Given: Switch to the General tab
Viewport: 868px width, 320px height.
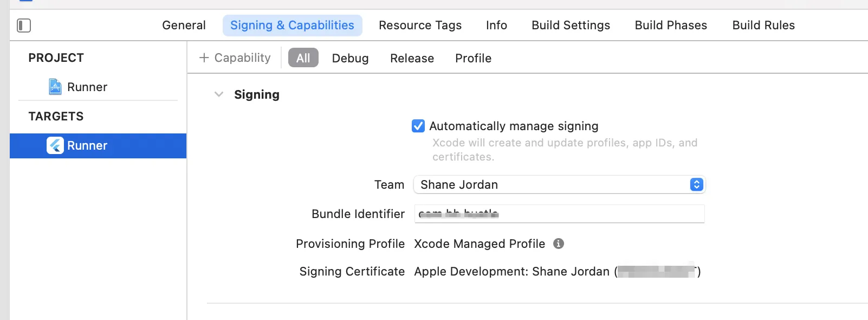Looking at the screenshot, I should (184, 25).
